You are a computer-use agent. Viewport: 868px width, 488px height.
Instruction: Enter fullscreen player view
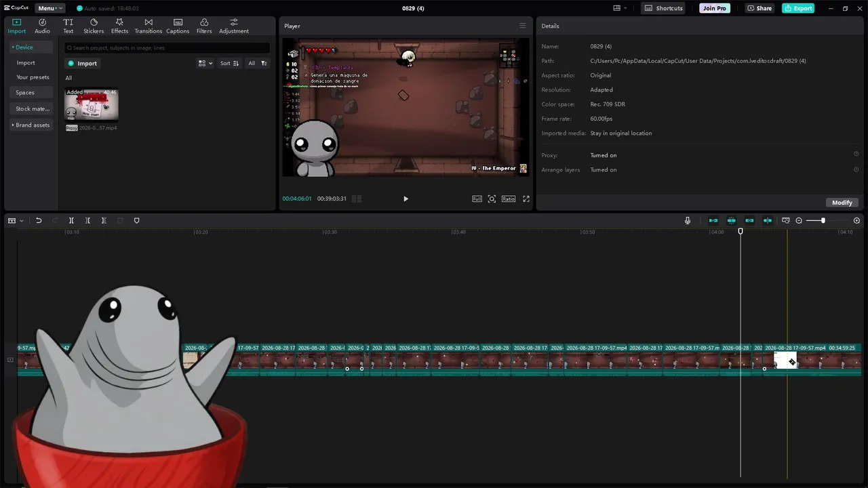(x=526, y=199)
